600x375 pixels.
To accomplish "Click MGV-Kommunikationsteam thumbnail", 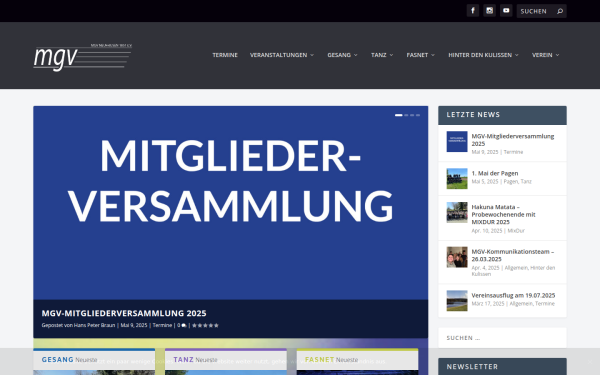I will [x=457, y=257].
